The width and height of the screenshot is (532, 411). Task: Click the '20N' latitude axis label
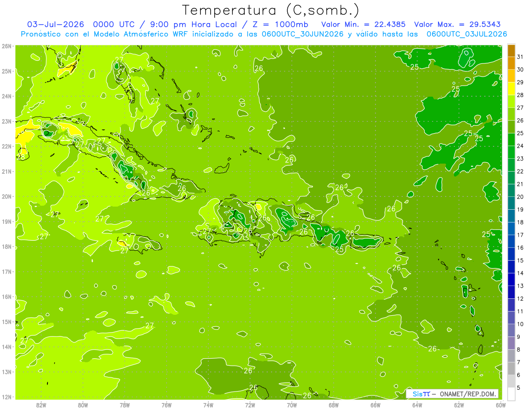tap(7, 196)
